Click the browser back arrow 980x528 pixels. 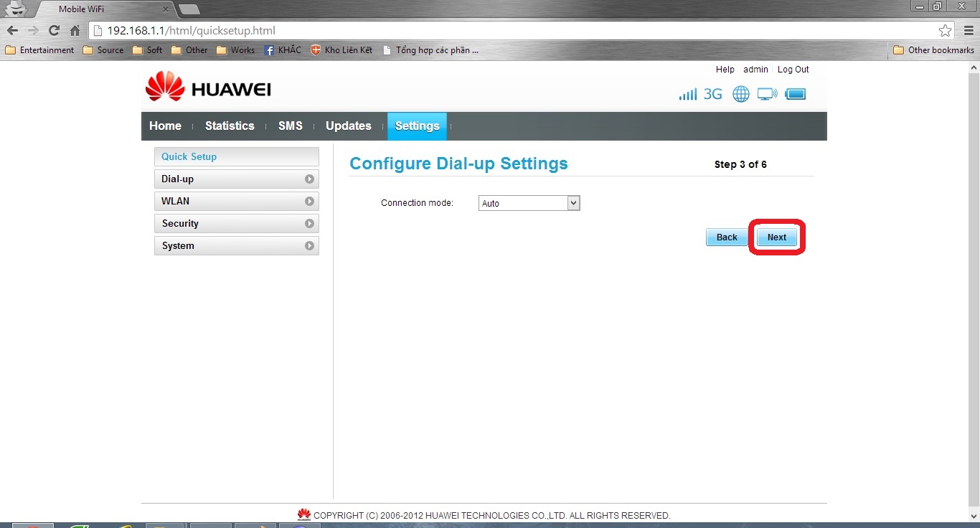point(12,31)
